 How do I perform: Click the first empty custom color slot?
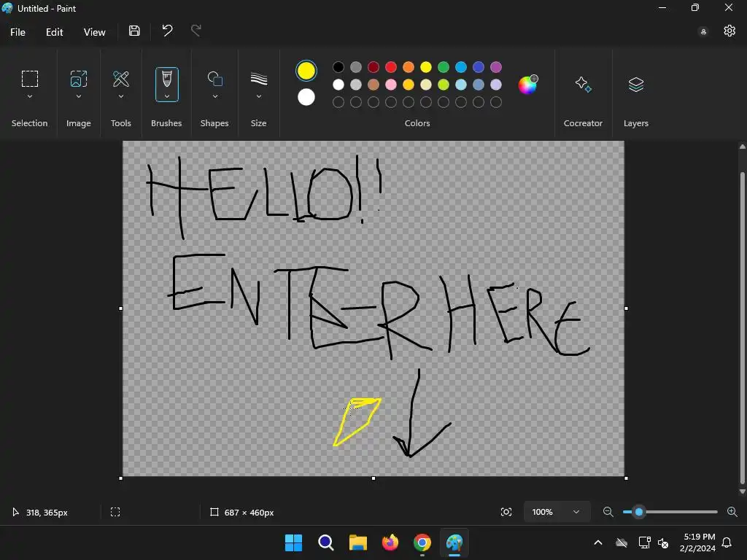coord(338,102)
